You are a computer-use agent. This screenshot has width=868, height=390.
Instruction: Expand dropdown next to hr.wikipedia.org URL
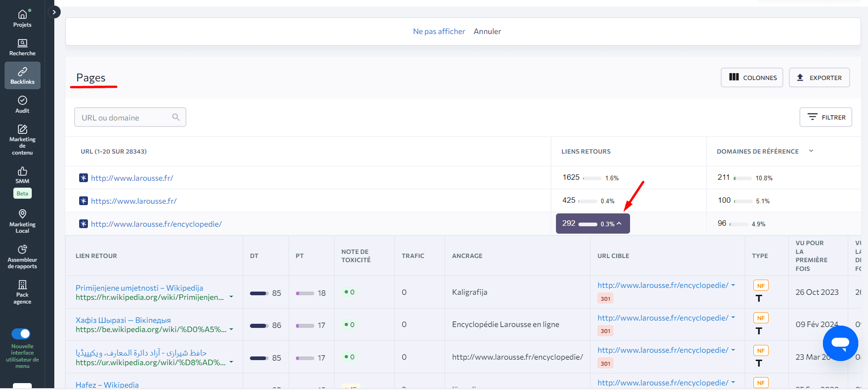(x=231, y=297)
